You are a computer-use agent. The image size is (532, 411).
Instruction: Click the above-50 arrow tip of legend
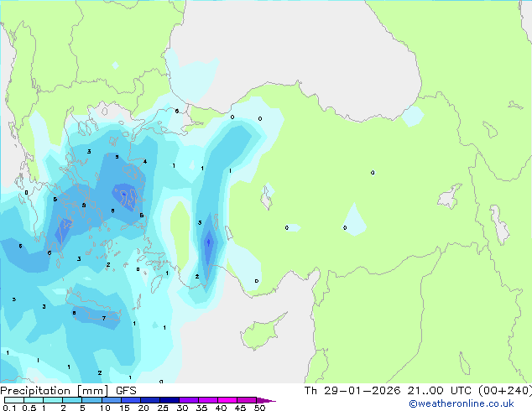pos(266,400)
